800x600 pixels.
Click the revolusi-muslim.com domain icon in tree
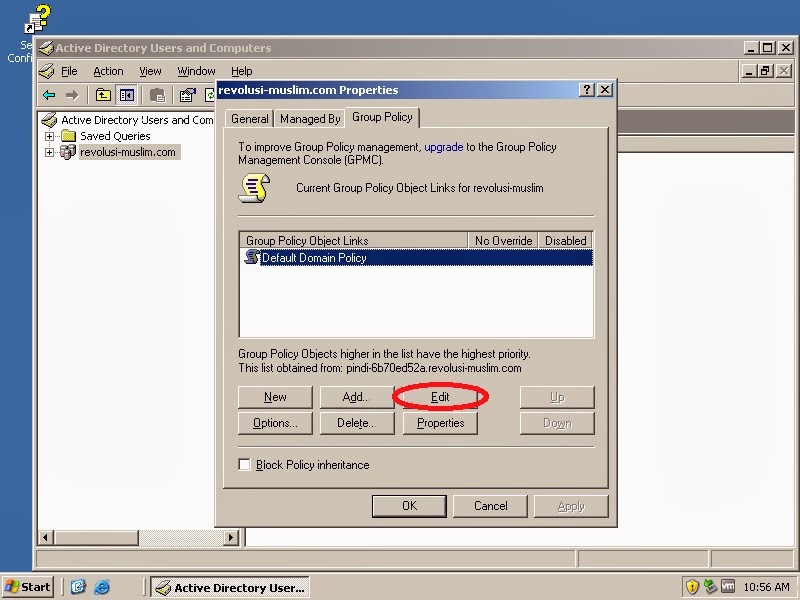click(68, 152)
